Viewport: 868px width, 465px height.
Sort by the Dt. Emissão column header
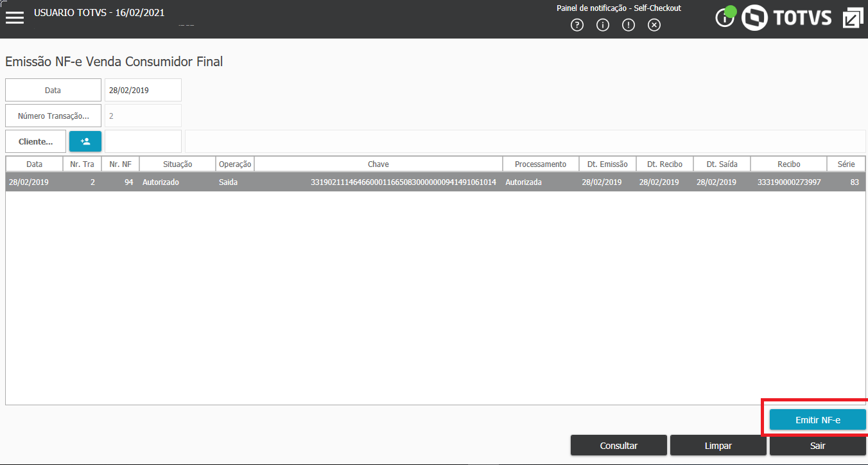608,164
